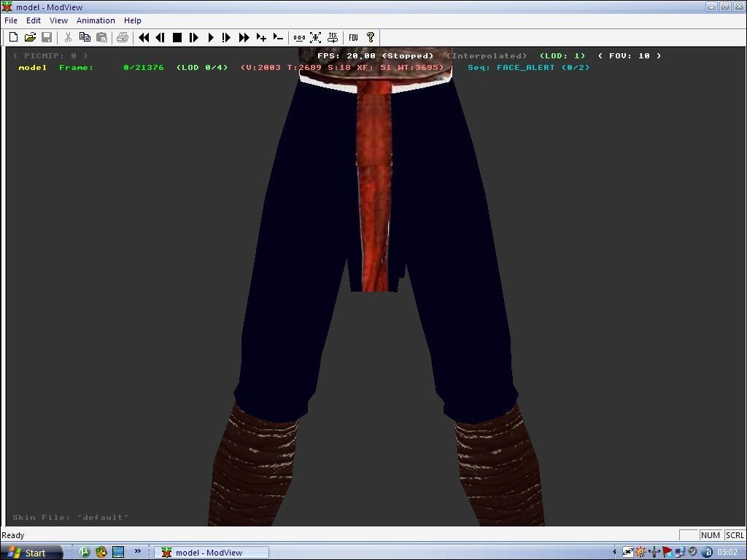Click the FOV toolbar button
This screenshot has width=747, height=560.
coord(353,37)
